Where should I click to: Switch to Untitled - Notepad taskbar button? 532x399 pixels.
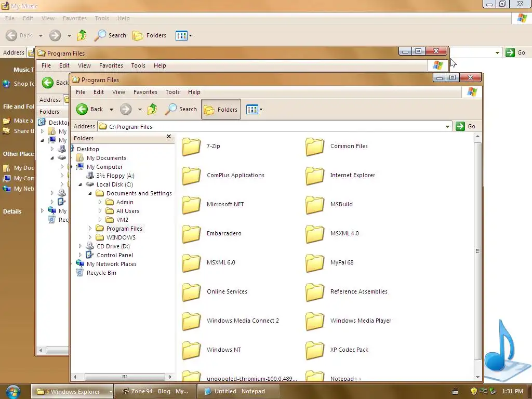pos(238,392)
